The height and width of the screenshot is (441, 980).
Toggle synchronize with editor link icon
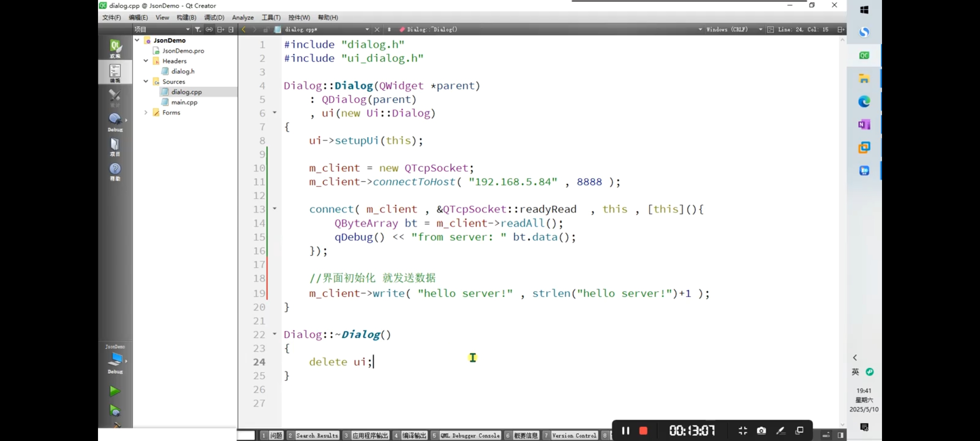coord(209,29)
